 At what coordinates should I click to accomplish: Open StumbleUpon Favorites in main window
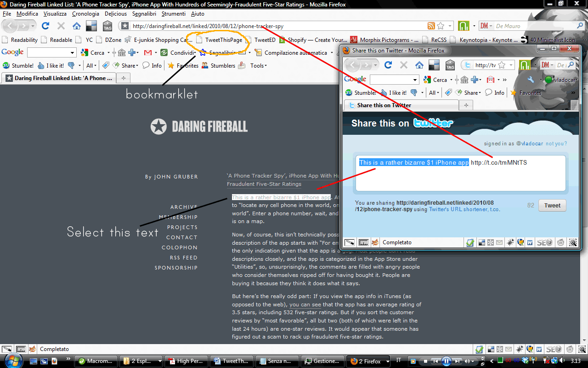click(x=183, y=66)
